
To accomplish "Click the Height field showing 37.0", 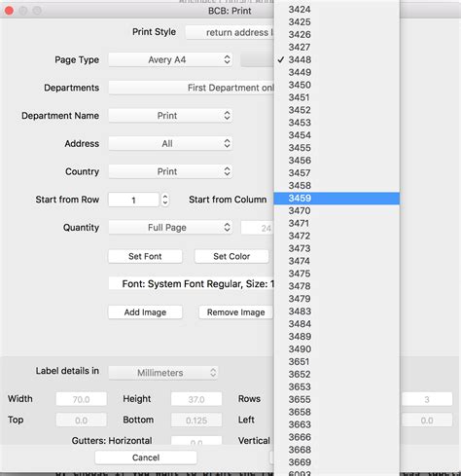I will (196, 399).
